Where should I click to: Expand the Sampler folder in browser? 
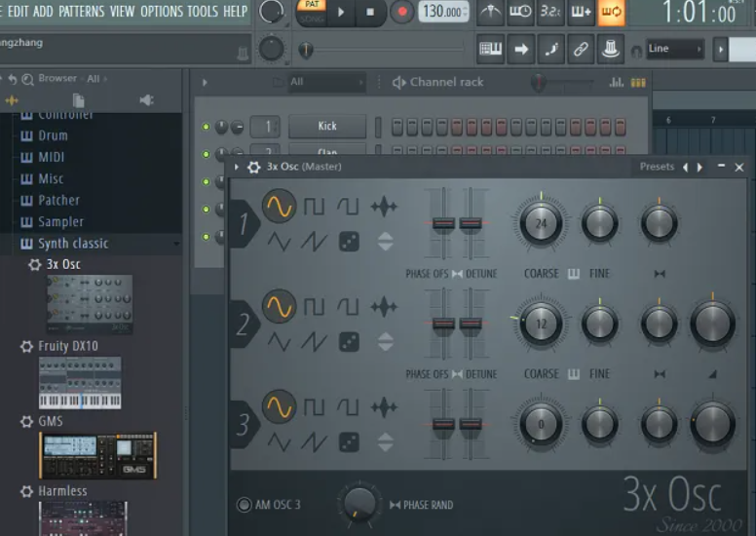(60, 222)
